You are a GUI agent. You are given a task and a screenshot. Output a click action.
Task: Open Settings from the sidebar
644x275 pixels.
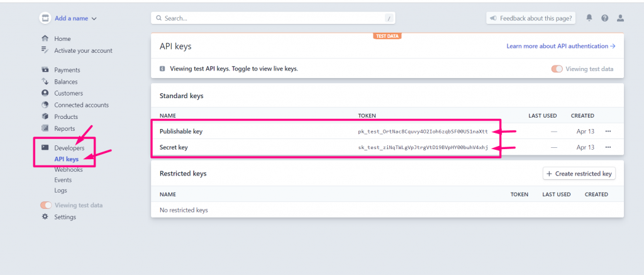[x=65, y=216]
